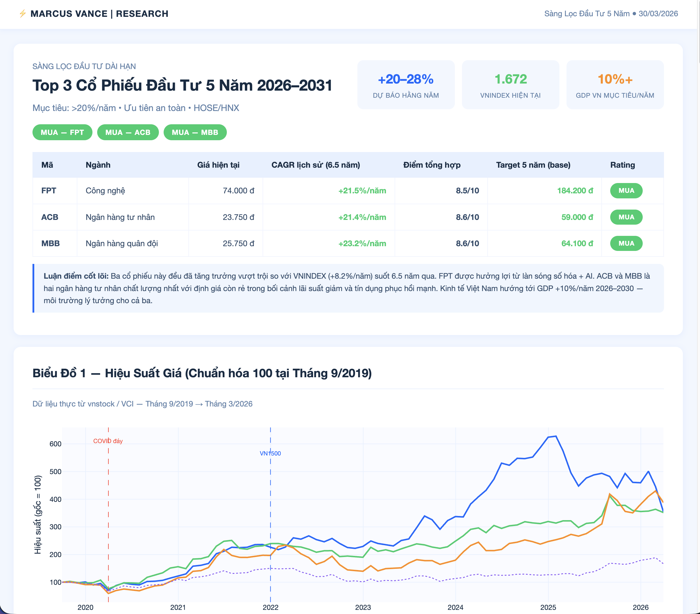This screenshot has height=614, width=700.
Task: Click the FPT target price 184.200 đ
Action: [x=575, y=191]
